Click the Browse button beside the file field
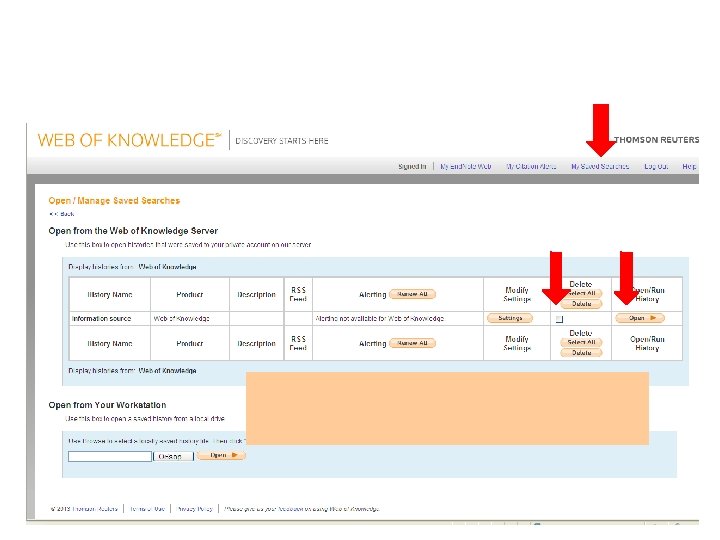Image resolution: width=720 pixels, height=540 pixels. click(x=173, y=456)
